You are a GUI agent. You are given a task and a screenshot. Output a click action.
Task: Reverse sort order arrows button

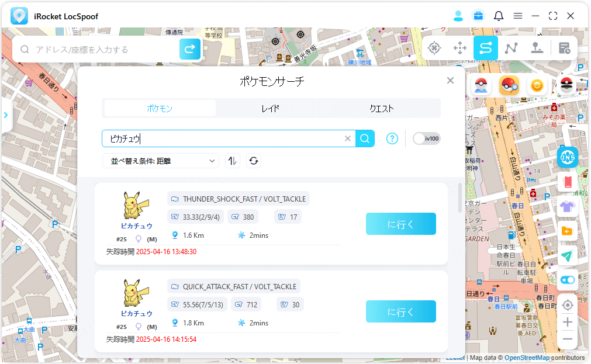(x=233, y=161)
